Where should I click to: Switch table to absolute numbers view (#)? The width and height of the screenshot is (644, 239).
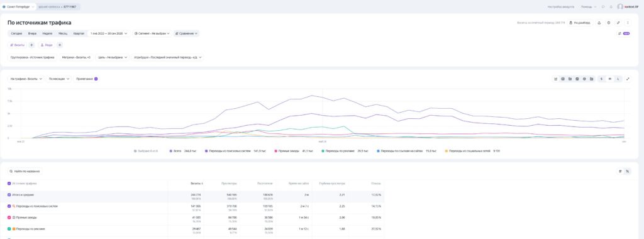(620, 171)
